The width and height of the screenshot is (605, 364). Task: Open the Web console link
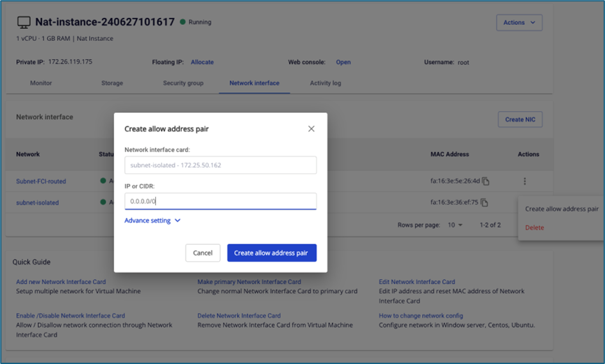344,62
